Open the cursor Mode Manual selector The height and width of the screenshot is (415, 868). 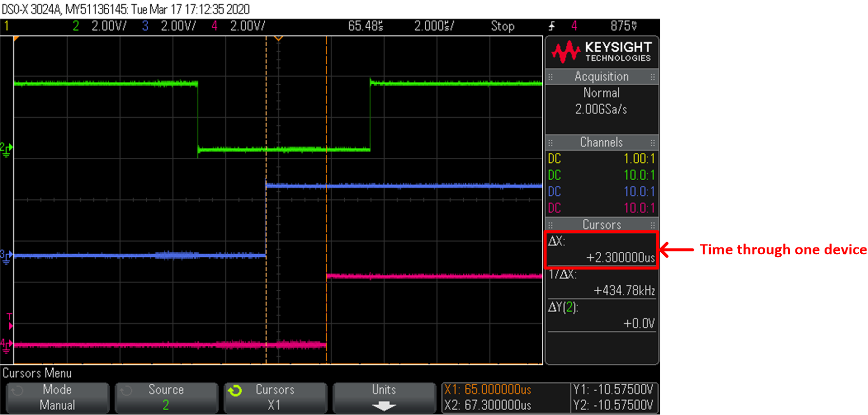(x=58, y=397)
